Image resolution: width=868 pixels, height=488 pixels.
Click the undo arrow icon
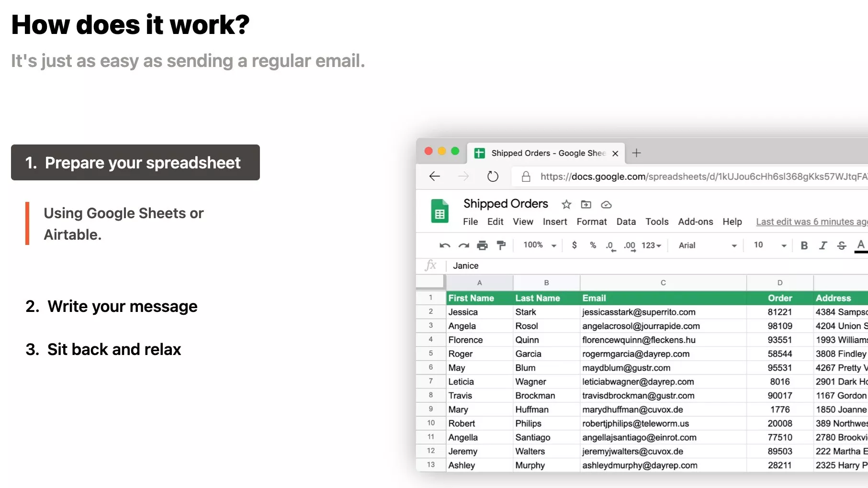(445, 245)
